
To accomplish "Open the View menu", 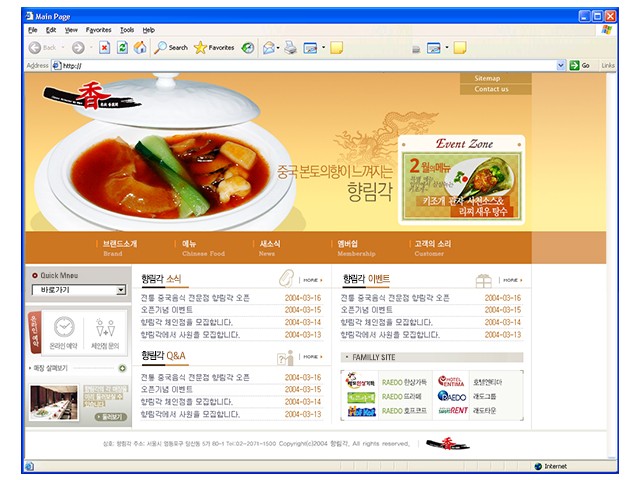I will (x=71, y=30).
